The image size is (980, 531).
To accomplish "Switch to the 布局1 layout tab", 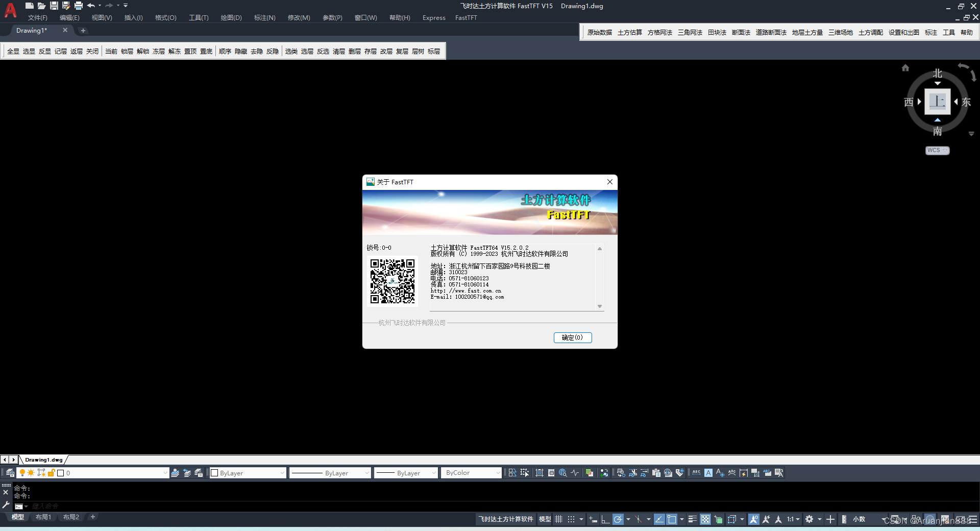I will 43,517.
